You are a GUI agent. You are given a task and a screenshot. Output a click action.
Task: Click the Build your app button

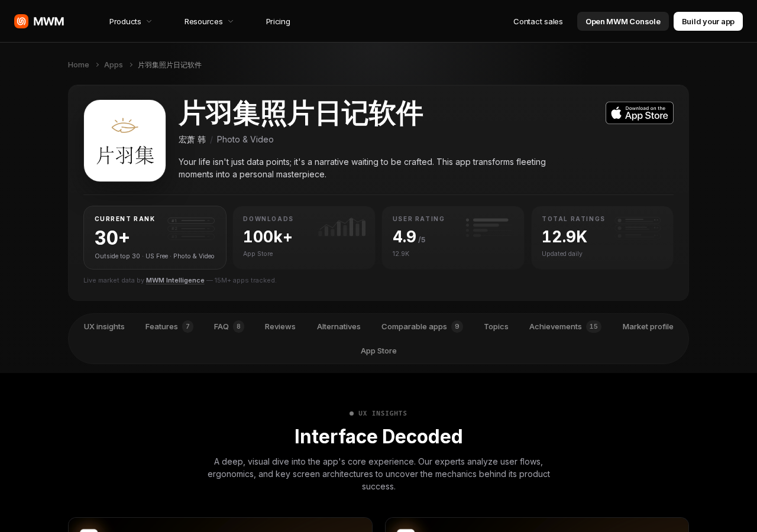pos(708,21)
